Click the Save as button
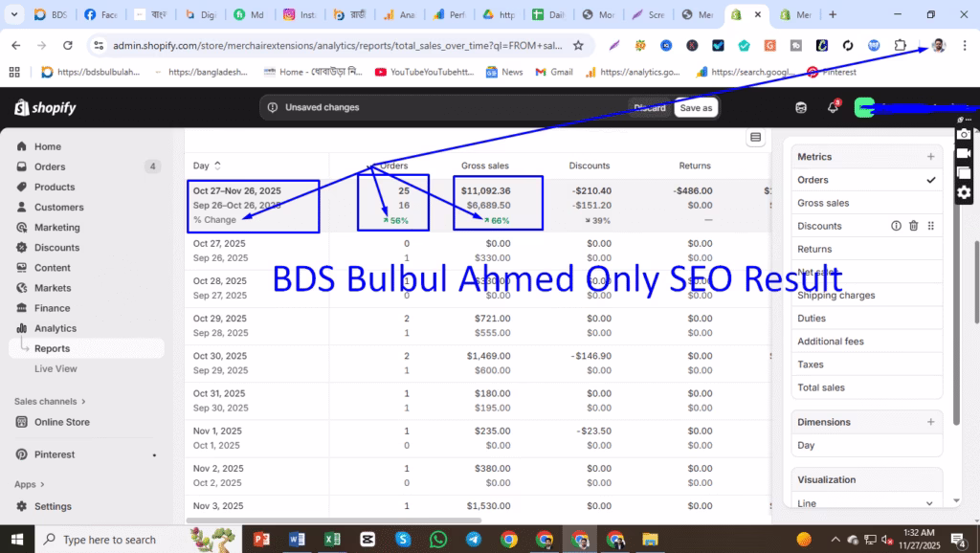Viewport: 980px width, 553px height. click(x=696, y=107)
